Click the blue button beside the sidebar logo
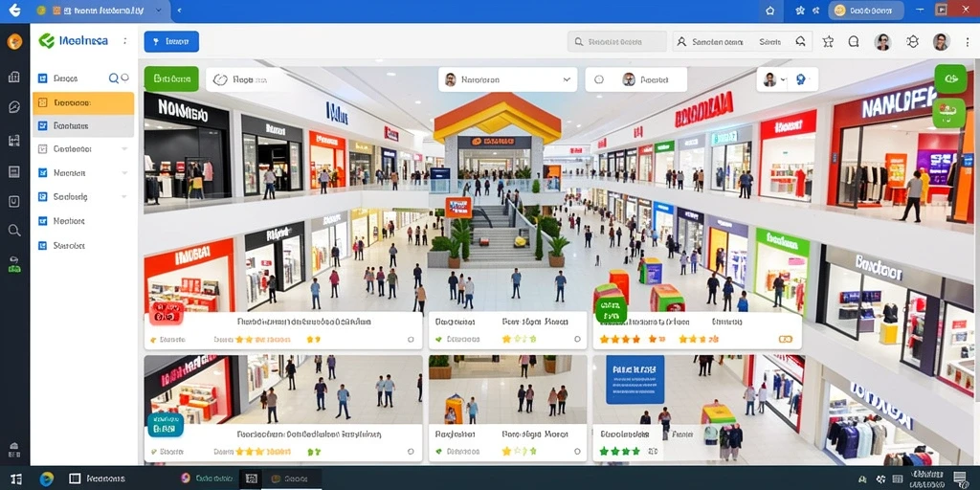Image resolution: width=980 pixels, height=490 pixels. tap(171, 42)
